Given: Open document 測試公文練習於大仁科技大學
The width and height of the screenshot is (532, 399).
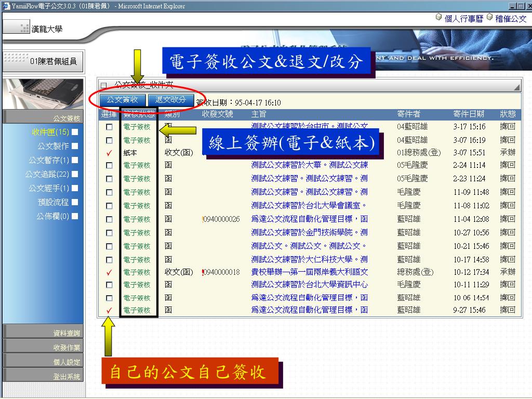Looking at the screenshot, I should pos(310,260).
